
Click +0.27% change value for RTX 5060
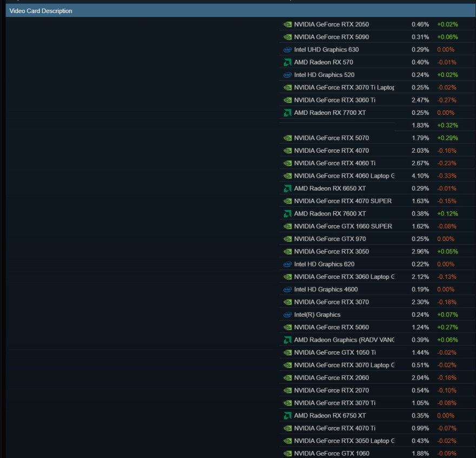coord(447,328)
